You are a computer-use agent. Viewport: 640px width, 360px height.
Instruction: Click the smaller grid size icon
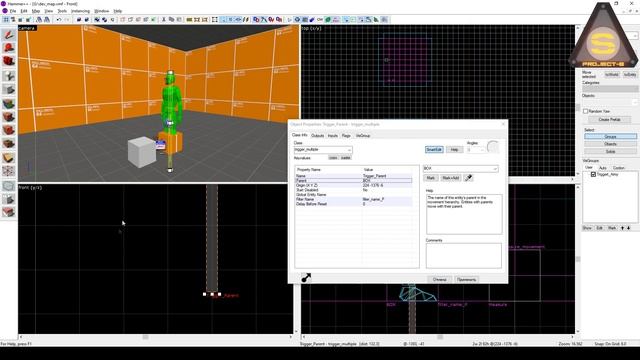20,20
